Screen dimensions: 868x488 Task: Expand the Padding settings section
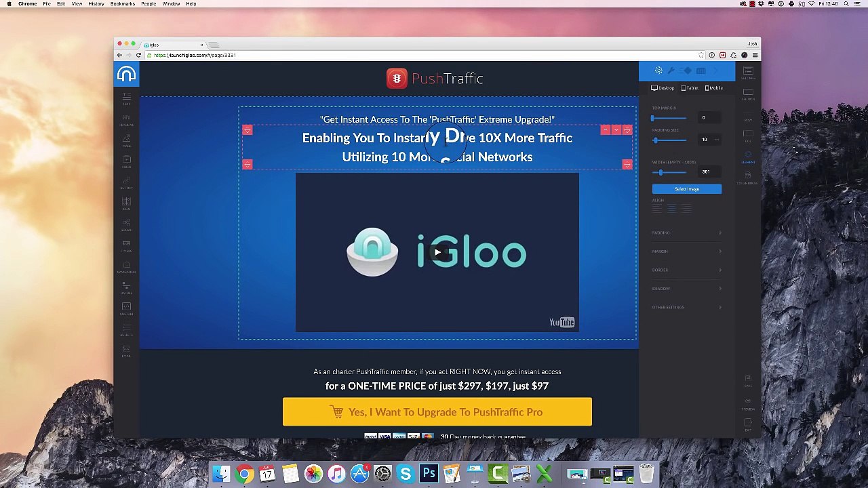coord(686,232)
